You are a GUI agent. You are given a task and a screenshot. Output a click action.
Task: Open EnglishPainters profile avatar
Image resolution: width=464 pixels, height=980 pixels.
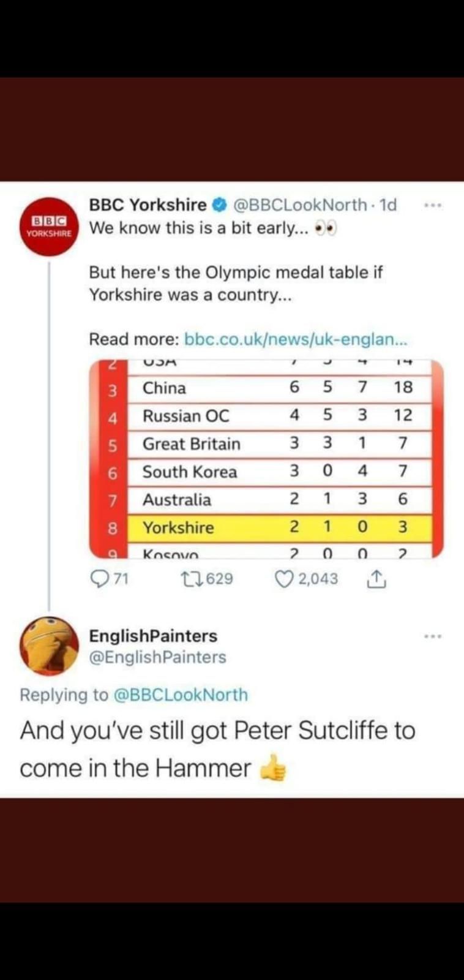[49, 646]
